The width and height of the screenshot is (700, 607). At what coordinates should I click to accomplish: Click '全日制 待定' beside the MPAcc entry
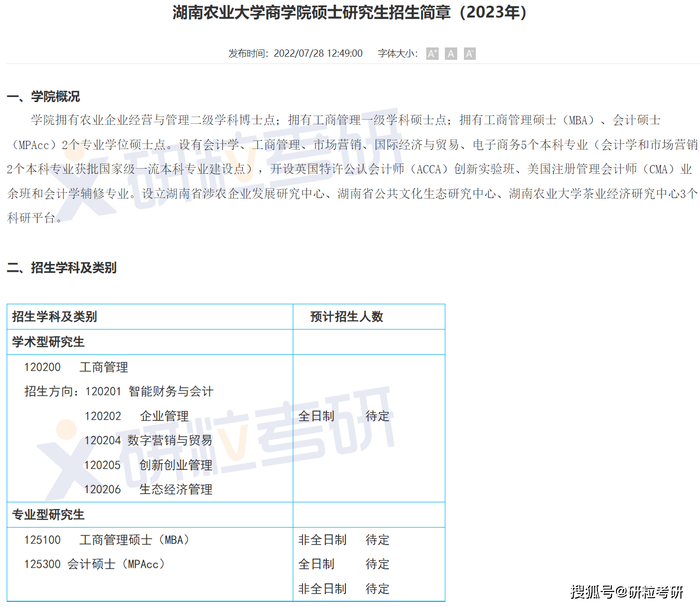(344, 564)
